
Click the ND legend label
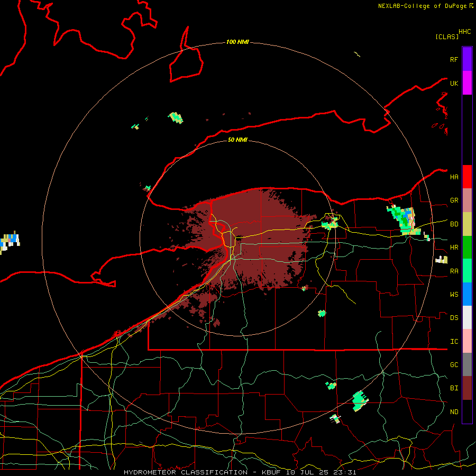click(x=454, y=411)
